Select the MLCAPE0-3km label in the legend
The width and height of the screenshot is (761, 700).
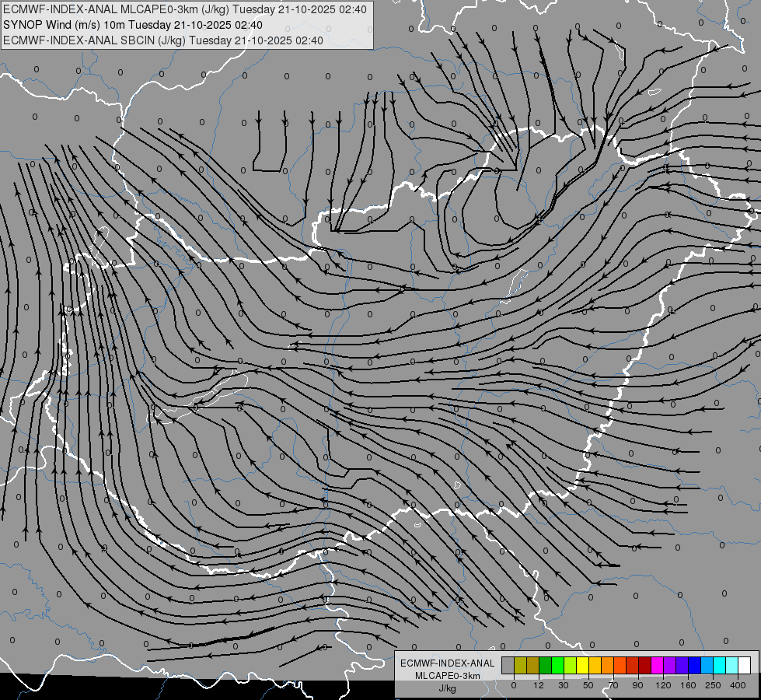(x=448, y=676)
